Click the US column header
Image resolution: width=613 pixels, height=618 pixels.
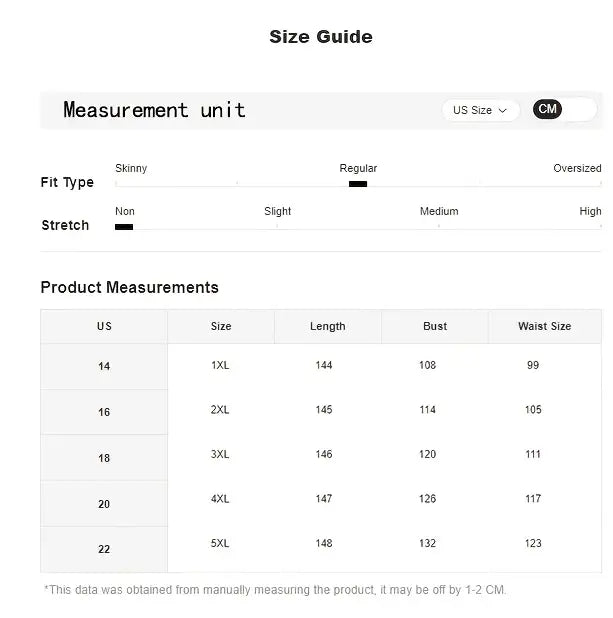pyautogui.click(x=104, y=326)
